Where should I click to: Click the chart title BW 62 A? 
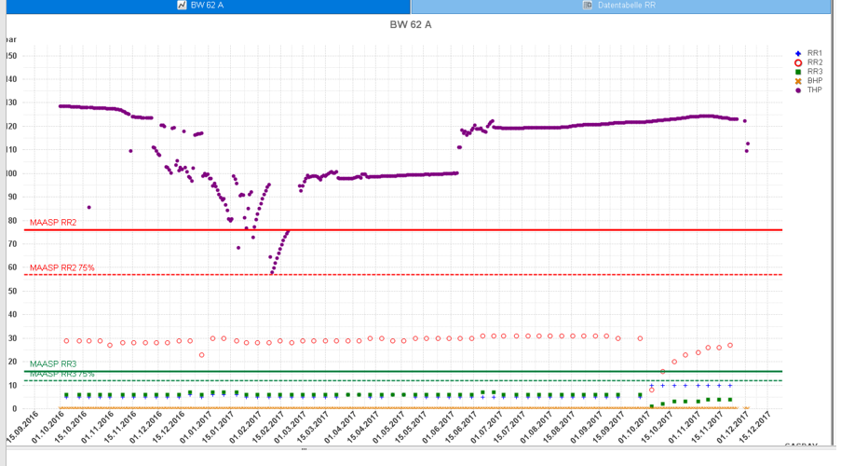pos(410,25)
